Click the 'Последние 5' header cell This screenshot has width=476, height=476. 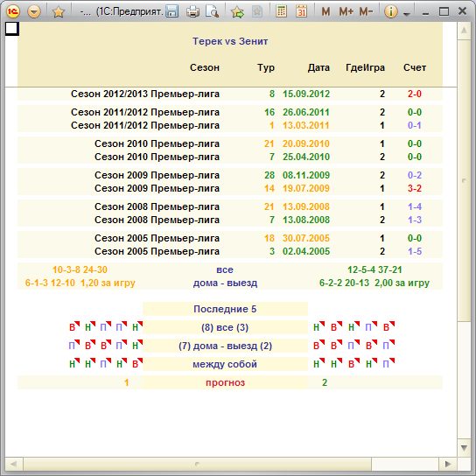(225, 309)
